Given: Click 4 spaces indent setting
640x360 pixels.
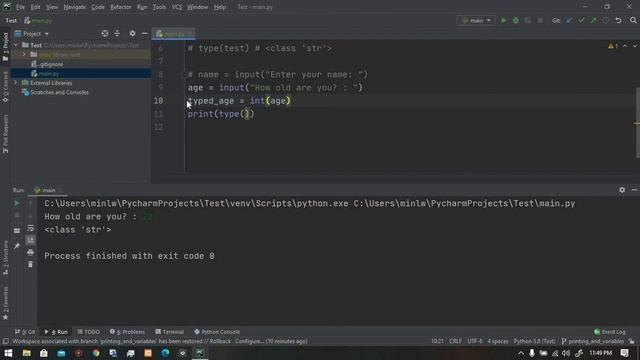Looking at the screenshot, I should click(x=498, y=341).
